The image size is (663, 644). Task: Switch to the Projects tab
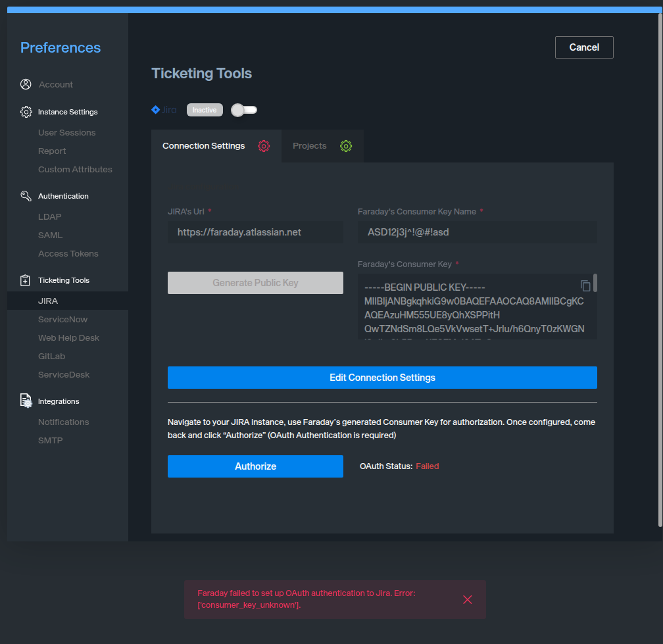[x=310, y=146]
